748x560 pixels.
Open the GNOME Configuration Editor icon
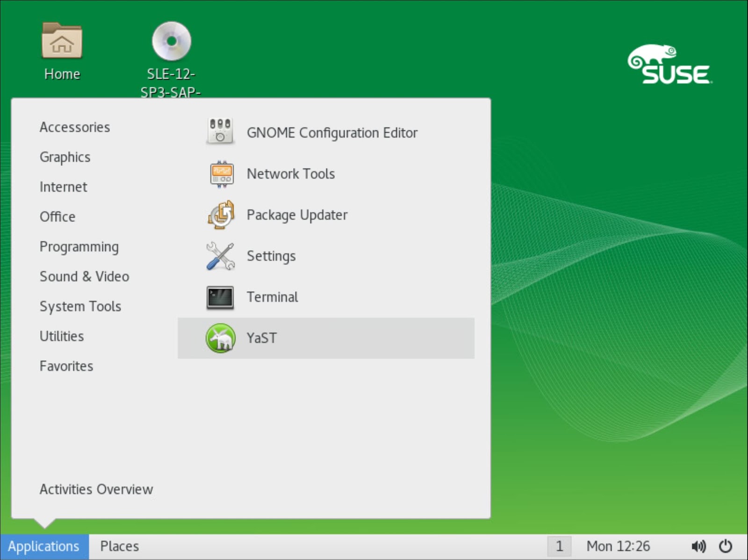point(220,132)
